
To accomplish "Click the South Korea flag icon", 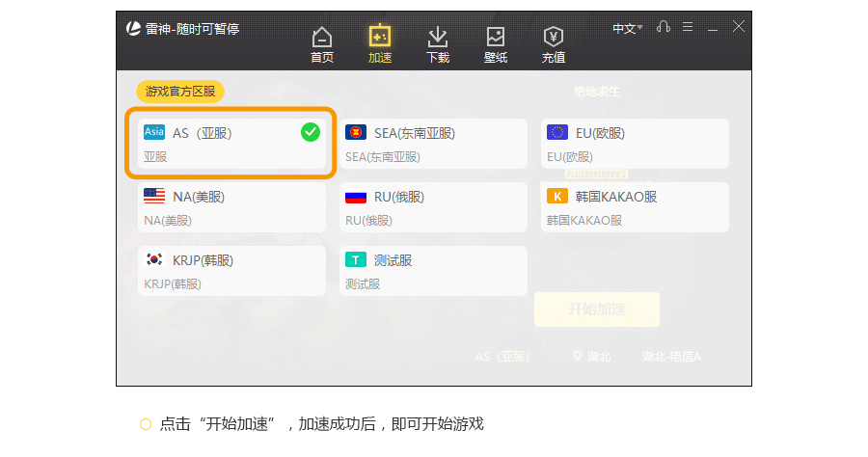I will 154,259.
